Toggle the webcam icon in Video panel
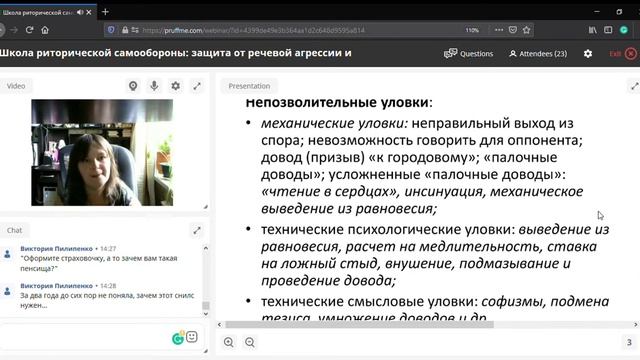Screen dimensions: 640x360 click(133, 86)
